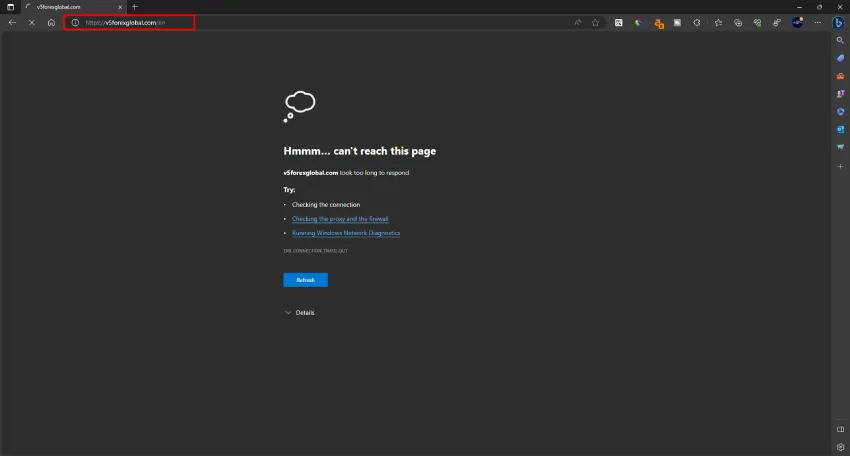
Task: Open the browser Extensions puzzle icon
Action: point(697,23)
